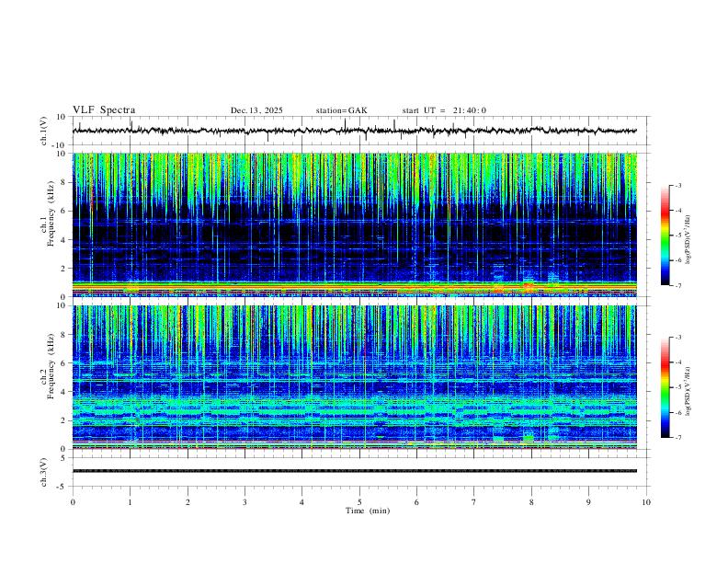Viewport: 728px width, 563px height.
Task: Click the "-3" label on ch.2 colorbar
Action: pos(678,338)
